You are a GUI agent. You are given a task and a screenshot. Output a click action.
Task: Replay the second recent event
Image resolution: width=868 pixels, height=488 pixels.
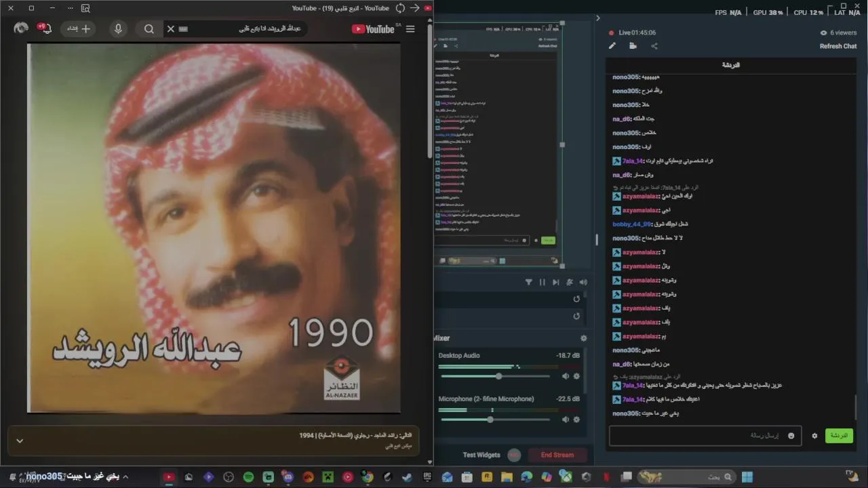click(x=576, y=316)
